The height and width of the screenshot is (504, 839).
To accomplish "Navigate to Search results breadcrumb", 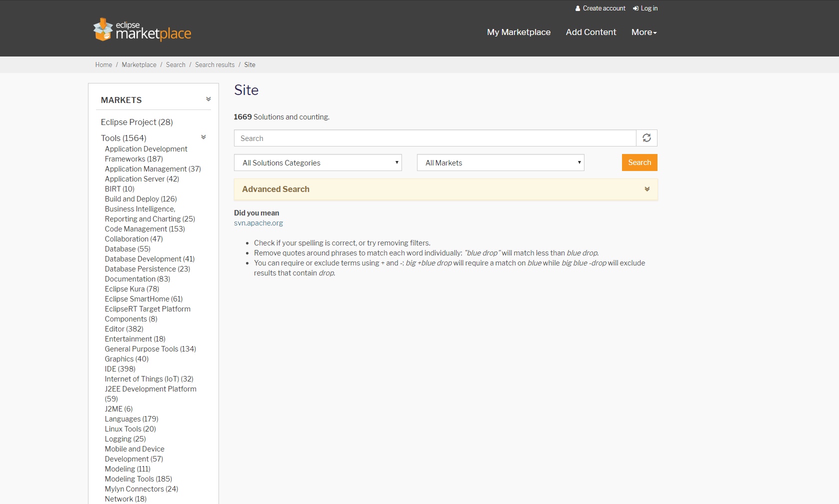I will (214, 65).
